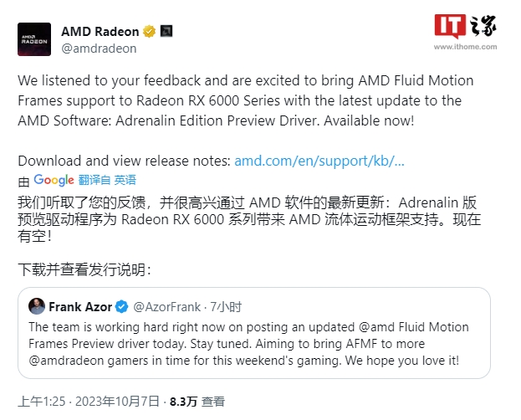
Task: Click the Google logo in translation line
Action: tap(54, 180)
